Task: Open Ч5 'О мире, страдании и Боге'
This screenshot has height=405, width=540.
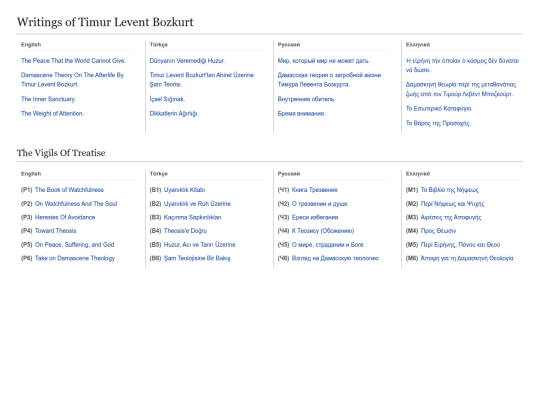Action: point(328,245)
